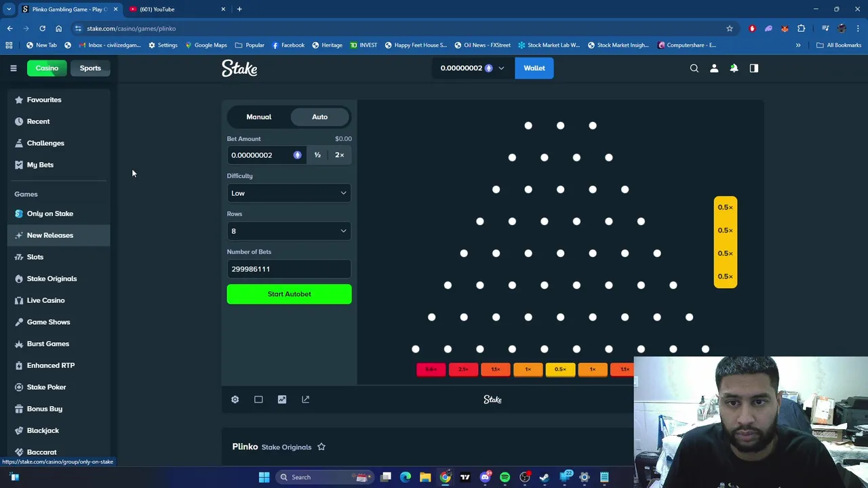Image resolution: width=868 pixels, height=488 pixels.
Task: Open Challenges in the sidebar
Action: coord(58,143)
